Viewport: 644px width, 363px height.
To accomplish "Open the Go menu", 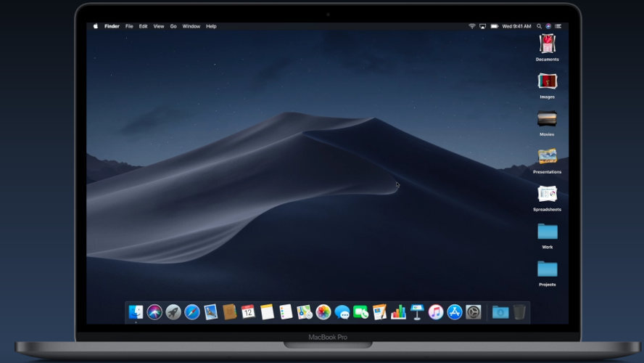I will tap(173, 26).
